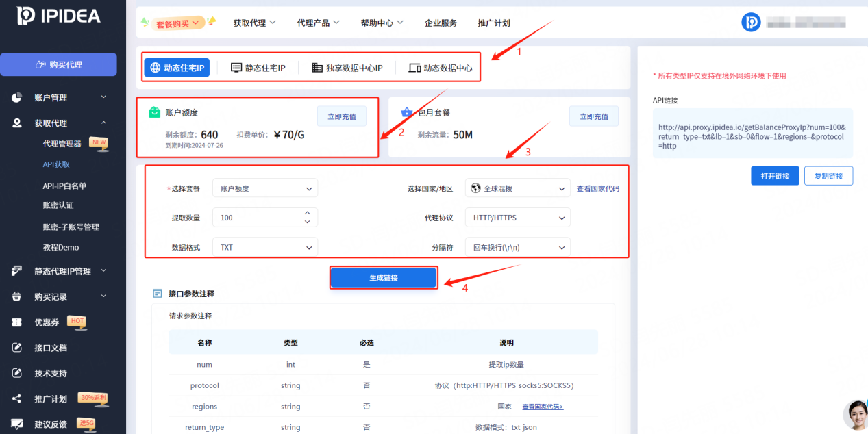Screen dimensions: 868x434
Task: Open 教程Demo in sidebar
Action: pos(60,247)
